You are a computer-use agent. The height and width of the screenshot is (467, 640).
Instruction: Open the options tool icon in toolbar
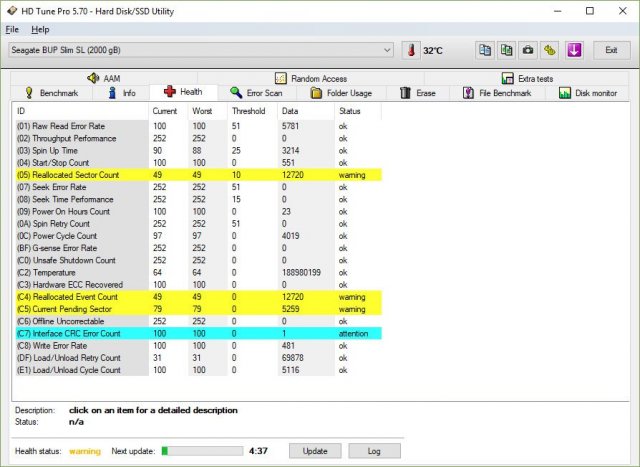point(549,50)
